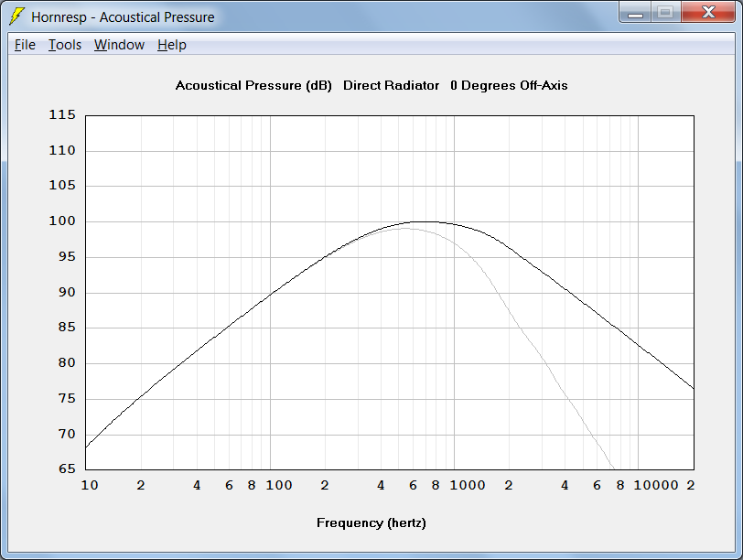Click the 100 y-axis value
The height and width of the screenshot is (560, 743).
pyautogui.click(x=62, y=221)
